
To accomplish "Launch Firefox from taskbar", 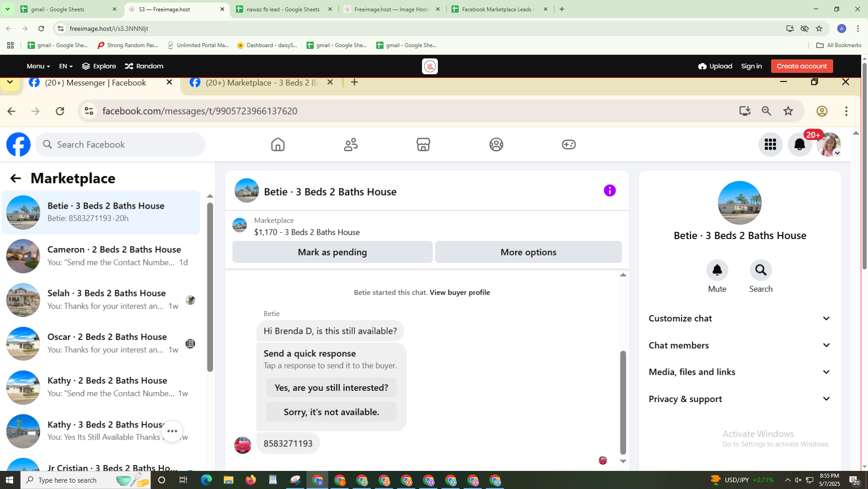I will pos(250,480).
